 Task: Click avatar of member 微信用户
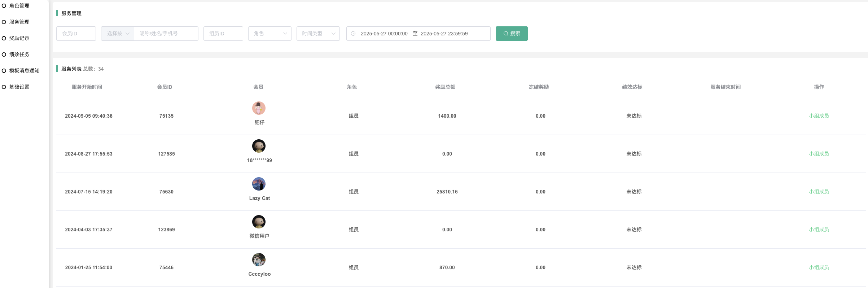(x=259, y=222)
